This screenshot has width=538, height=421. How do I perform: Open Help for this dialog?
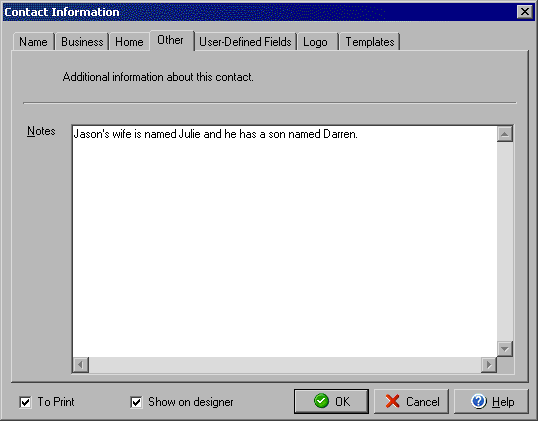coord(491,401)
